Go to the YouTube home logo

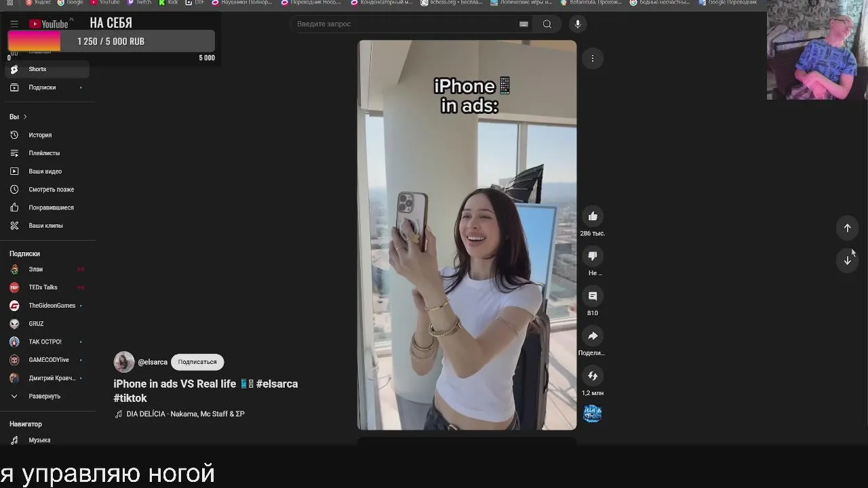coord(48,24)
